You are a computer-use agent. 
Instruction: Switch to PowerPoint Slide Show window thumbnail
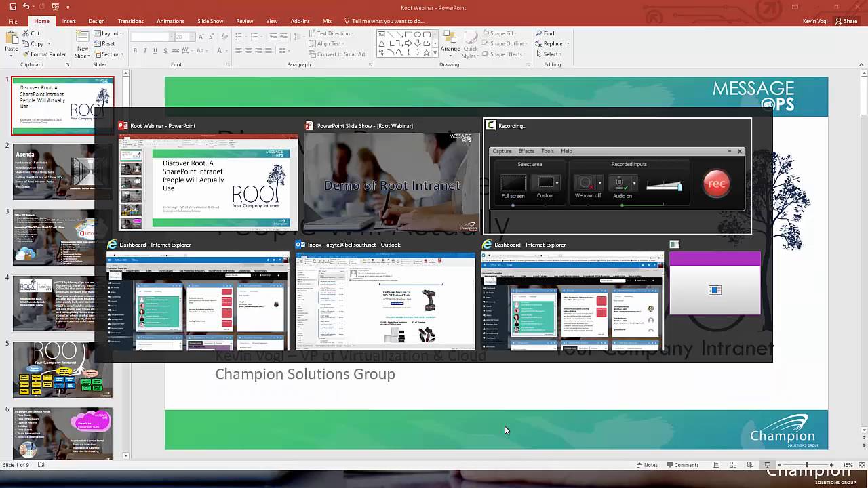click(x=392, y=176)
